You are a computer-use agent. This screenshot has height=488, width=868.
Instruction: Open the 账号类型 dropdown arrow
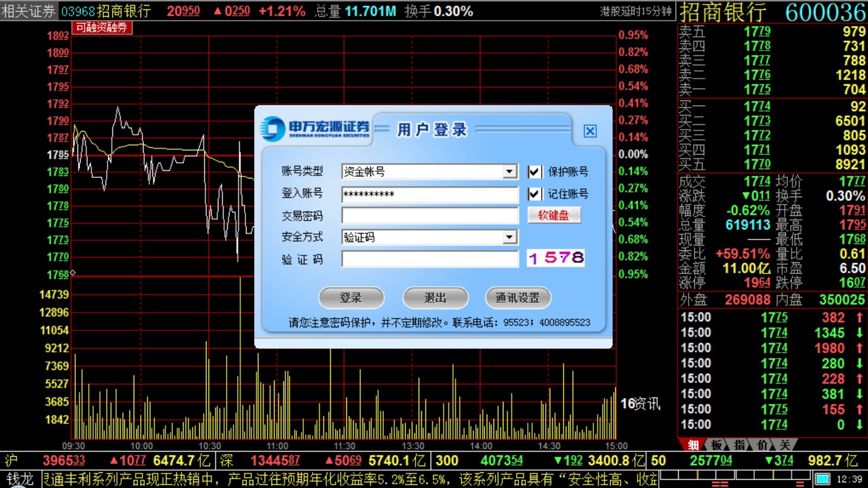(509, 172)
